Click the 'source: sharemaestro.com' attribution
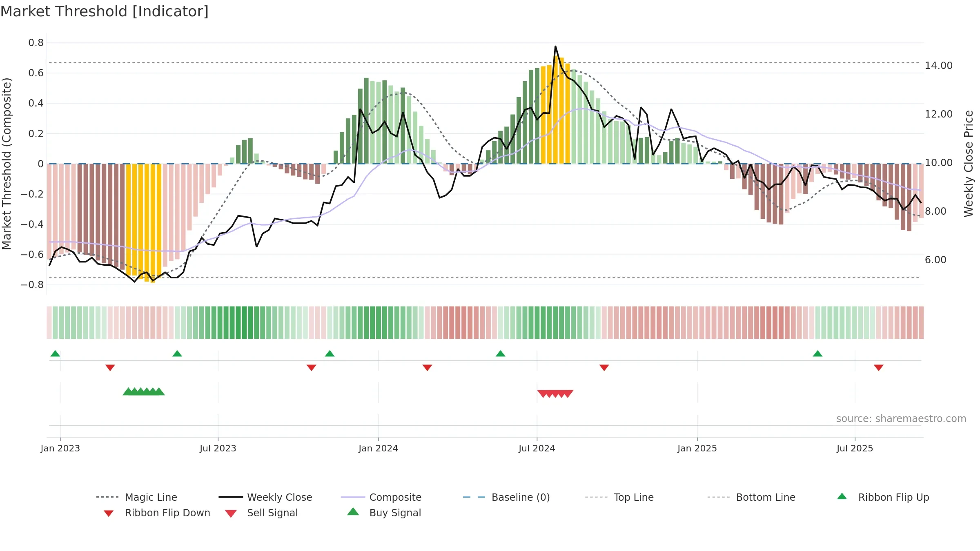This screenshot has width=980, height=551. [x=901, y=418]
